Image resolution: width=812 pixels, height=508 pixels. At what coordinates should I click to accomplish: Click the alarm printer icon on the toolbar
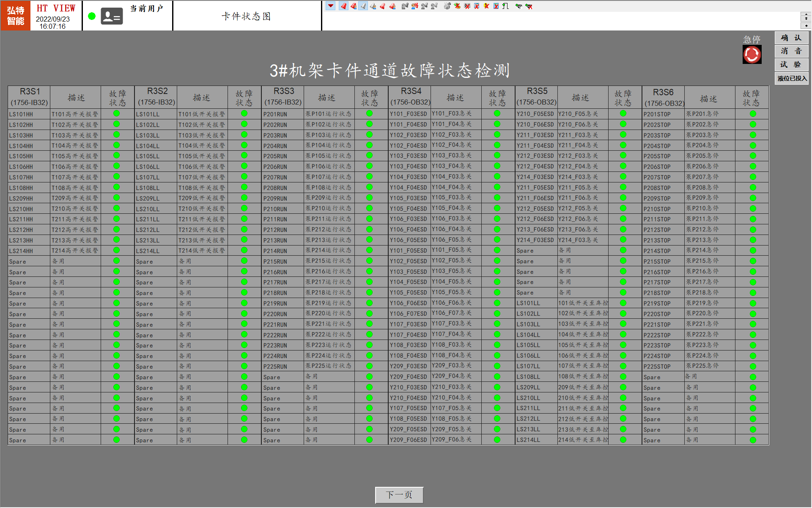coord(446,6)
